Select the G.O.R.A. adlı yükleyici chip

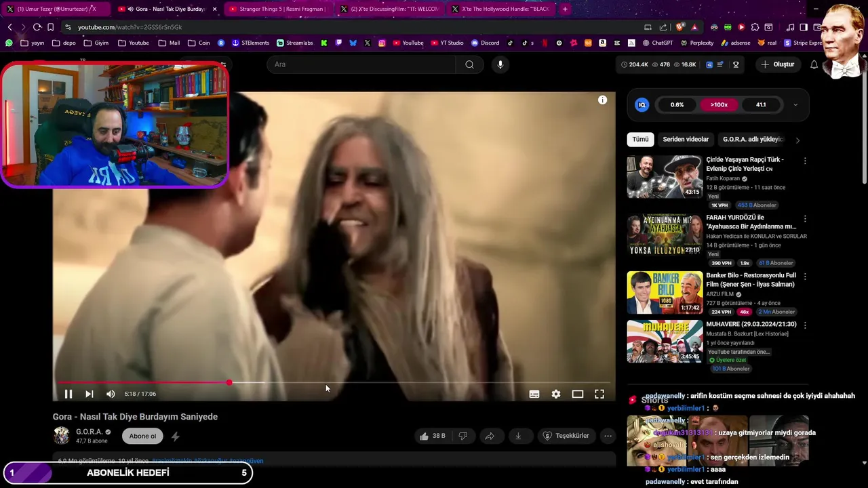click(753, 139)
